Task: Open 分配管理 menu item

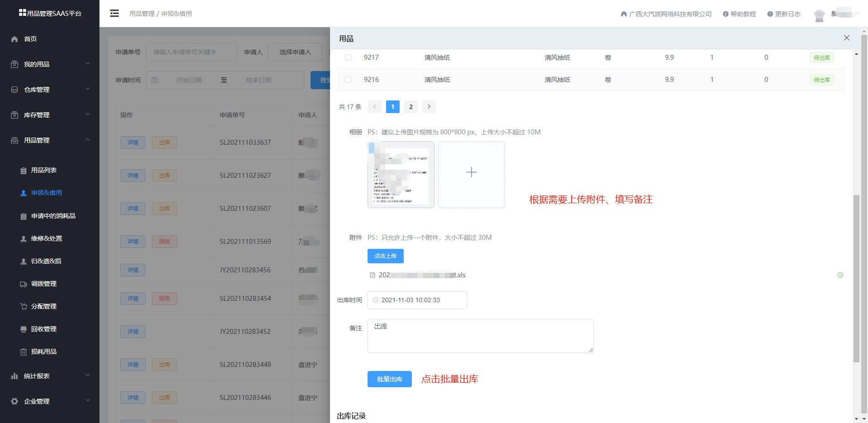Action: (44, 307)
